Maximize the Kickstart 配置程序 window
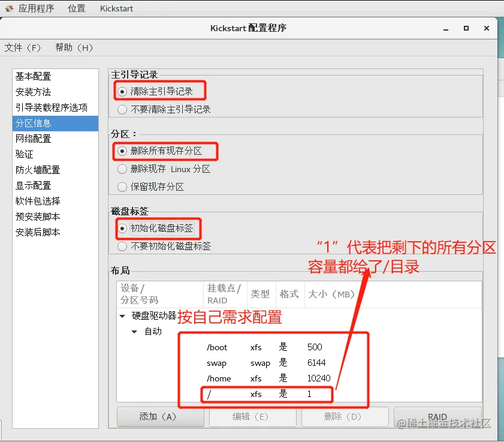504x442 pixels. click(x=466, y=28)
